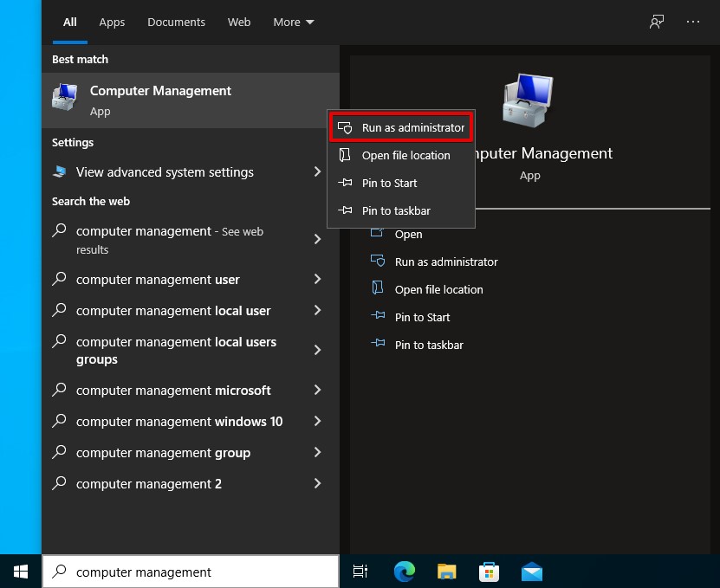
Task: Open Microsoft Store from the taskbar
Action: click(x=490, y=572)
